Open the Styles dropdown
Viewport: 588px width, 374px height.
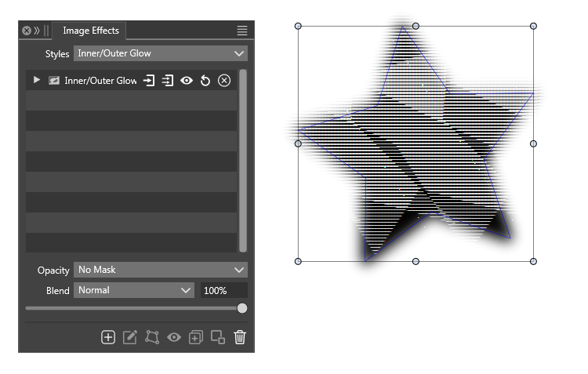(x=161, y=53)
